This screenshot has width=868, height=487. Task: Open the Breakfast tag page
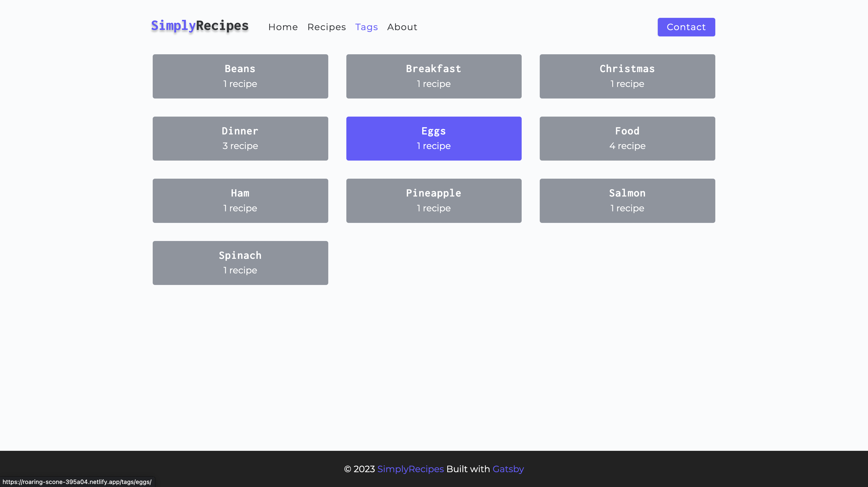pos(434,76)
